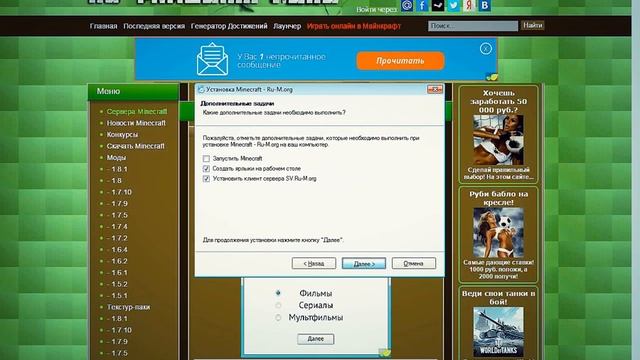The width and height of the screenshot is (640, 360).
Task: Open Последняя версия navigation item
Action: pyautogui.click(x=154, y=26)
